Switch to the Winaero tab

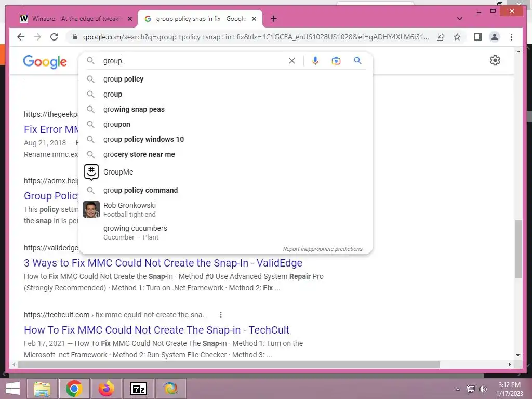click(76, 19)
